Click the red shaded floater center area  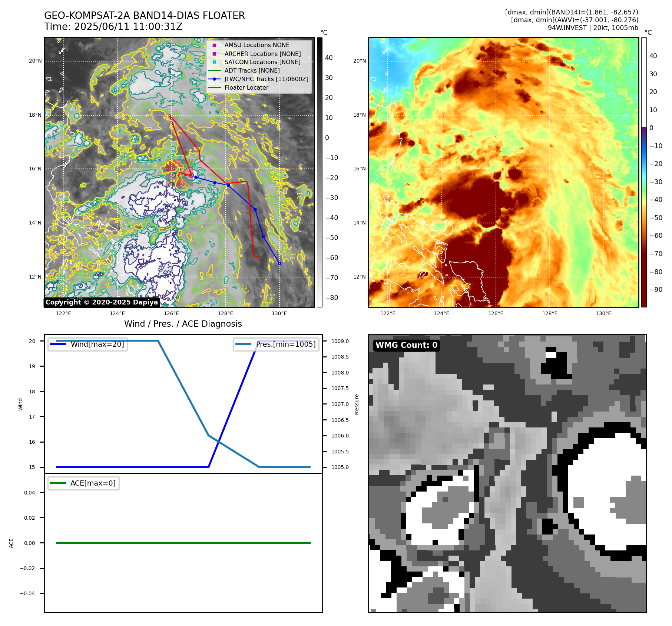[179, 173]
